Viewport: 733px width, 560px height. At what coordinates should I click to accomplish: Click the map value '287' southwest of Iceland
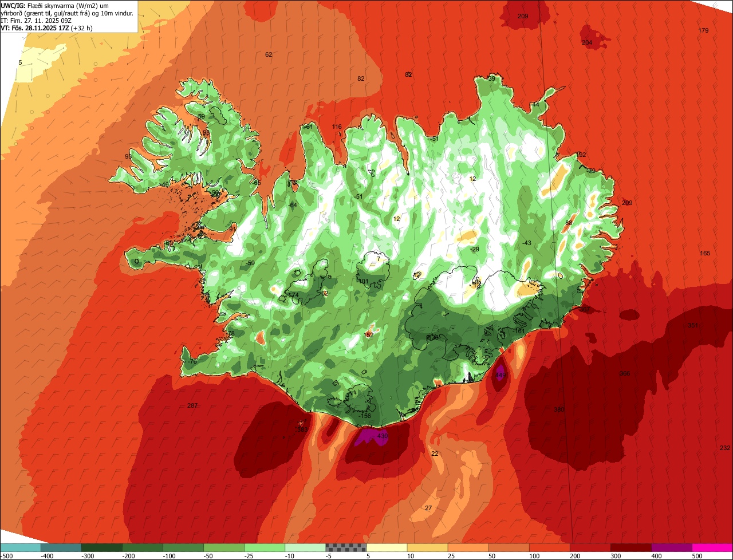click(x=192, y=405)
